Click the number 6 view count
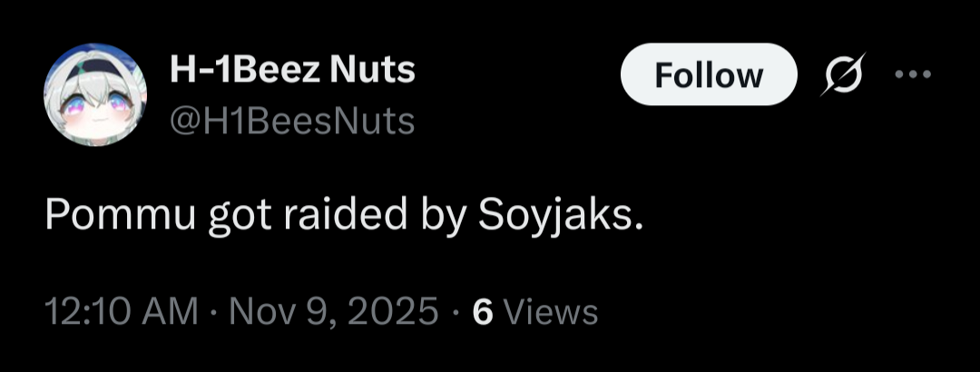 (484, 311)
